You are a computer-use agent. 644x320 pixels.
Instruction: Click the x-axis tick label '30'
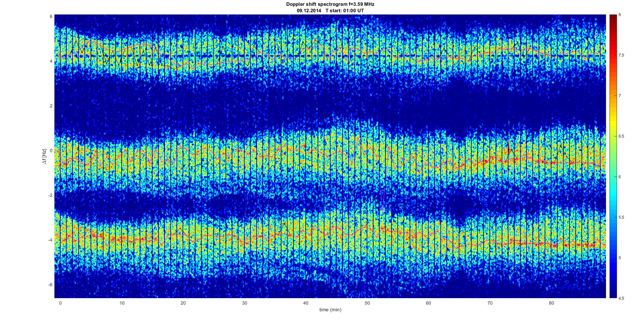tap(244, 303)
